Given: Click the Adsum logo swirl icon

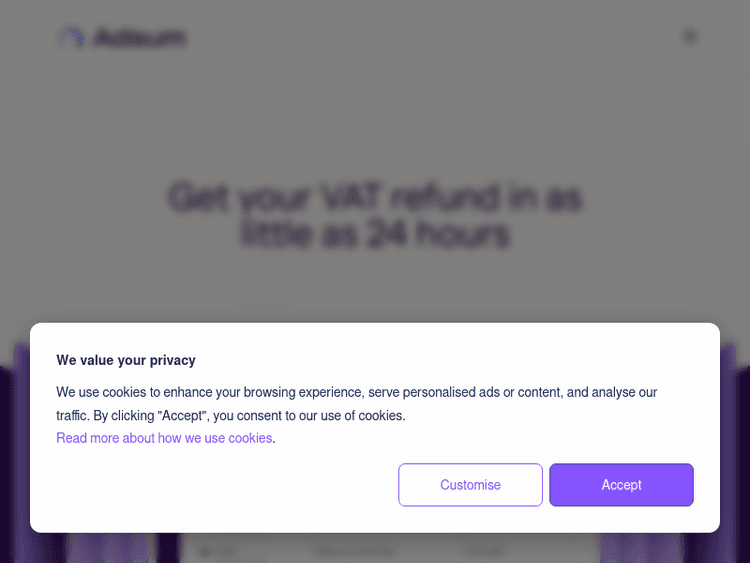Looking at the screenshot, I should (72, 38).
